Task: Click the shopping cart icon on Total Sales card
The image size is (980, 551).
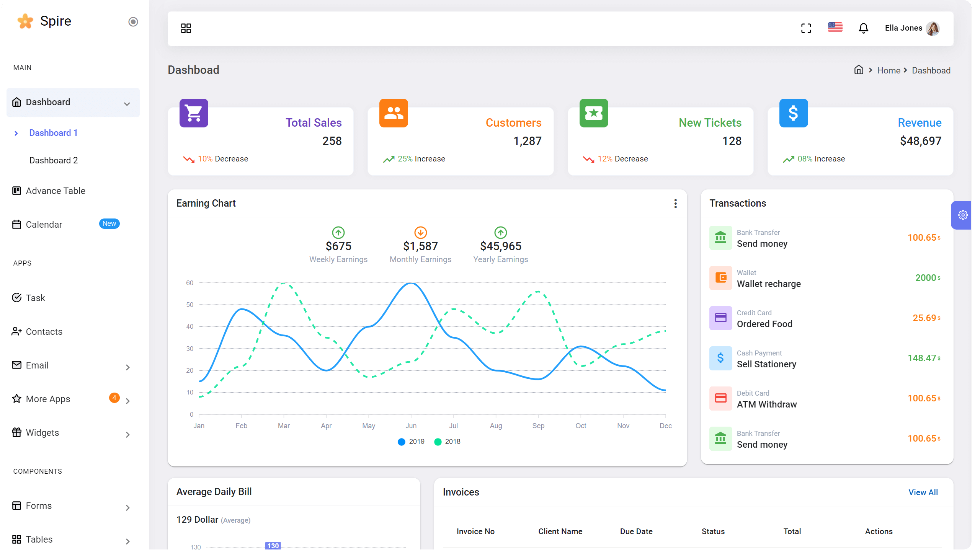Action: [194, 113]
